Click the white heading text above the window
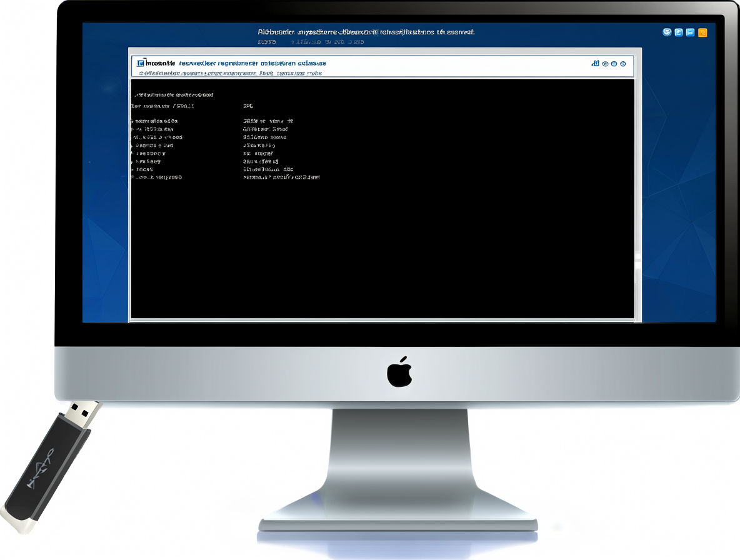Viewport: 740px width, 560px height. click(x=366, y=32)
